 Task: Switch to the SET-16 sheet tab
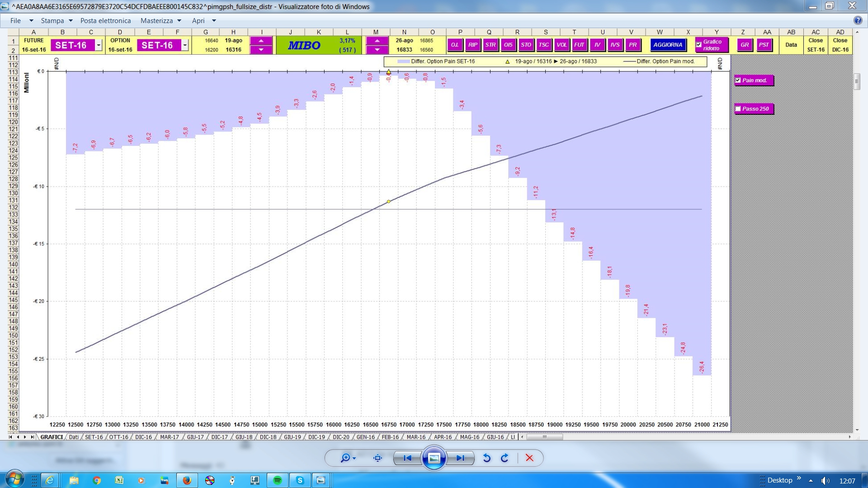(94, 437)
